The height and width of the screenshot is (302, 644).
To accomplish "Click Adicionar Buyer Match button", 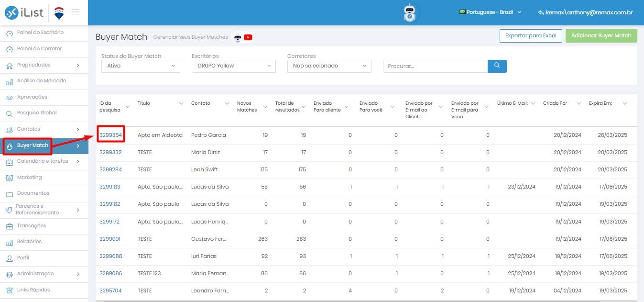I will point(601,35).
